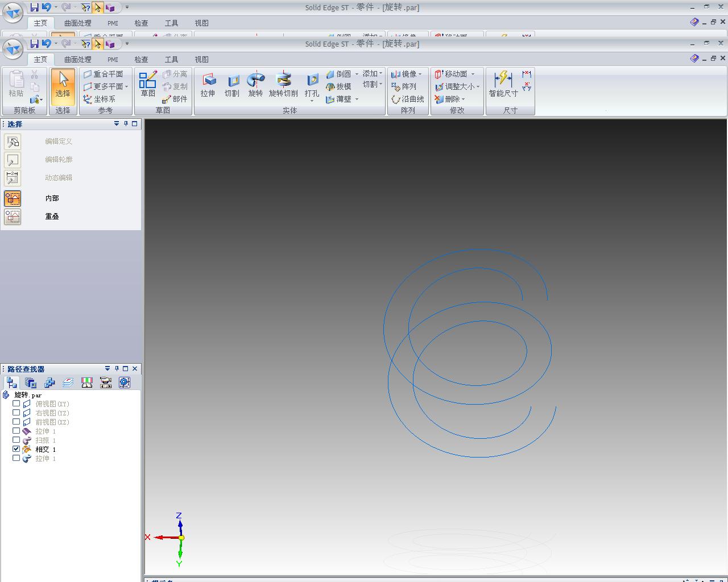The image size is (728, 582).
Task: Activate the 智能尺寸 smart dimension tool
Action: [x=503, y=84]
